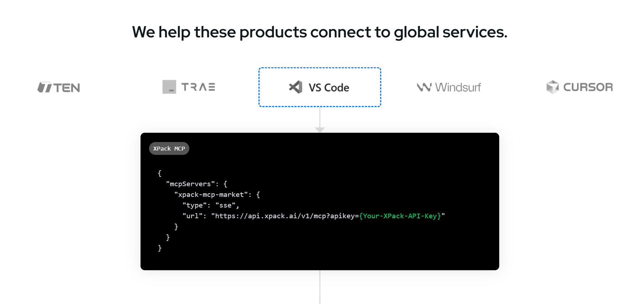Select the VS Code label
Screen dimensions: 644x304
pyautogui.click(x=329, y=88)
